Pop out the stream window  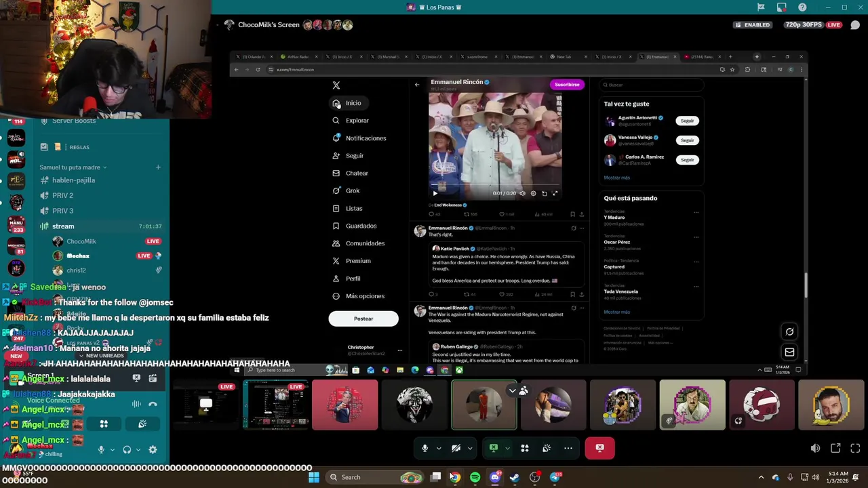point(835,448)
